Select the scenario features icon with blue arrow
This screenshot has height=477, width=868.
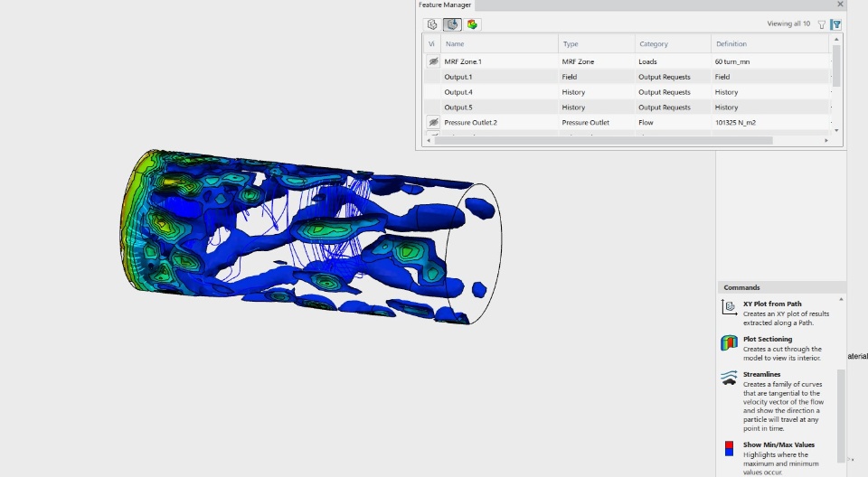[x=452, y=24]
